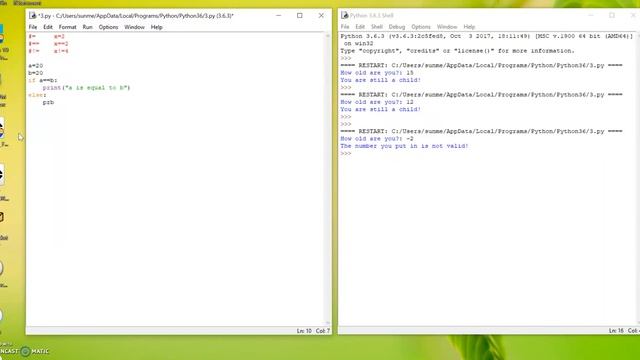Click the a=20 line in editor
Screen dimensions: 640x360
coord(36,66)
